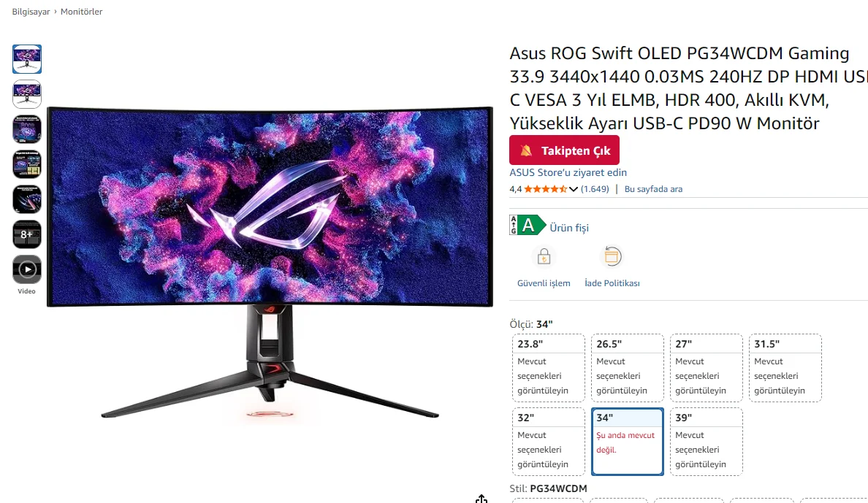Click the Bu sayfada ara link

[x=653, y=189]
